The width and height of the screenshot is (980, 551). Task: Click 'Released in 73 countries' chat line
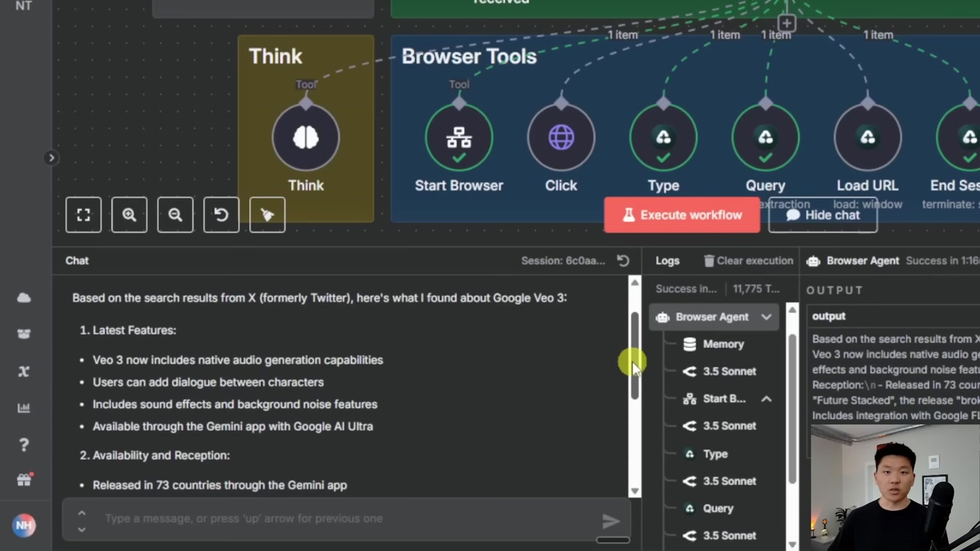219,485
